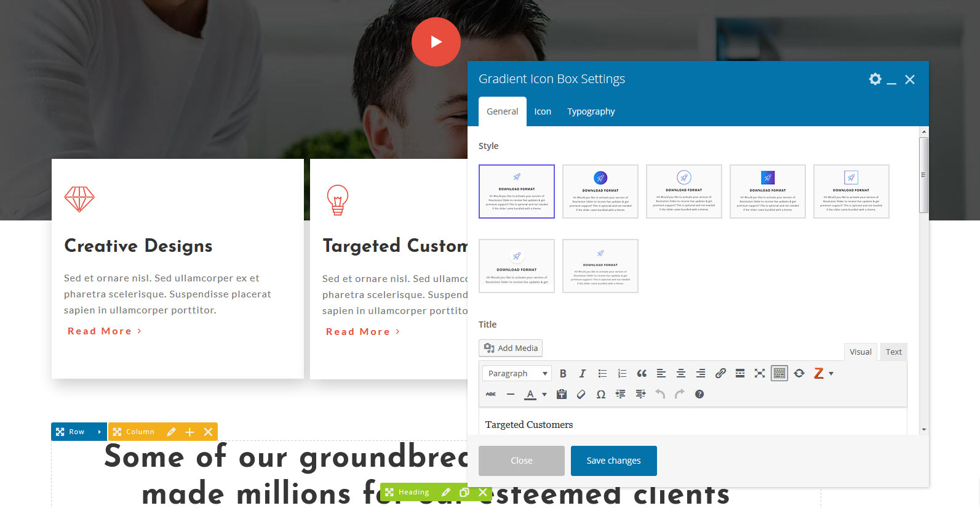980x508 pixels.
Task: Duplicate the Heading element with the copy icon
Action: point(464,492)
